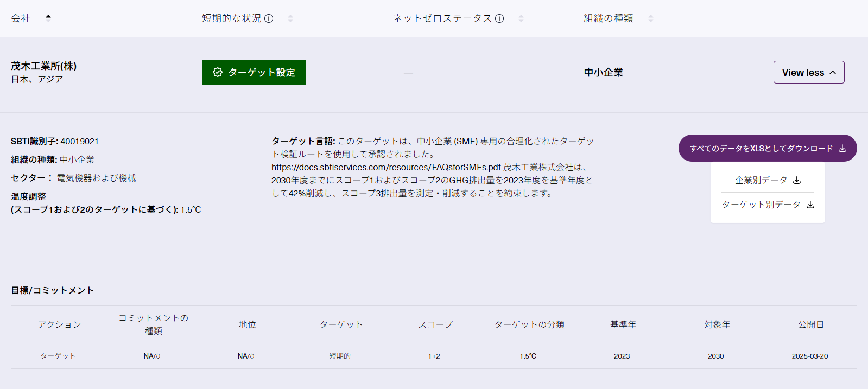Screen dimensions: 868x389
Task: Click the 中小企業 organization type in the row
Action: tap(604, 73)
